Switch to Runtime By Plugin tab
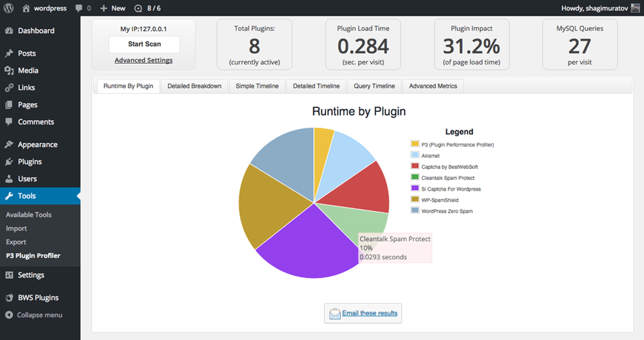This screenshot has height=340, width=644. (x=128, y=86)
